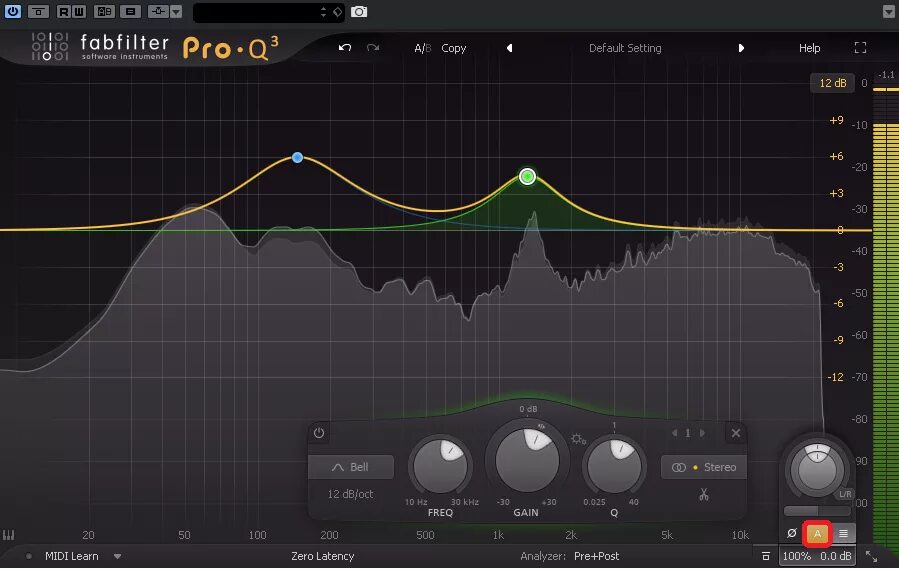Click the side-chain routing icon in host toolbar
This screenshot has height=571, width=899.
coord(158,11)
